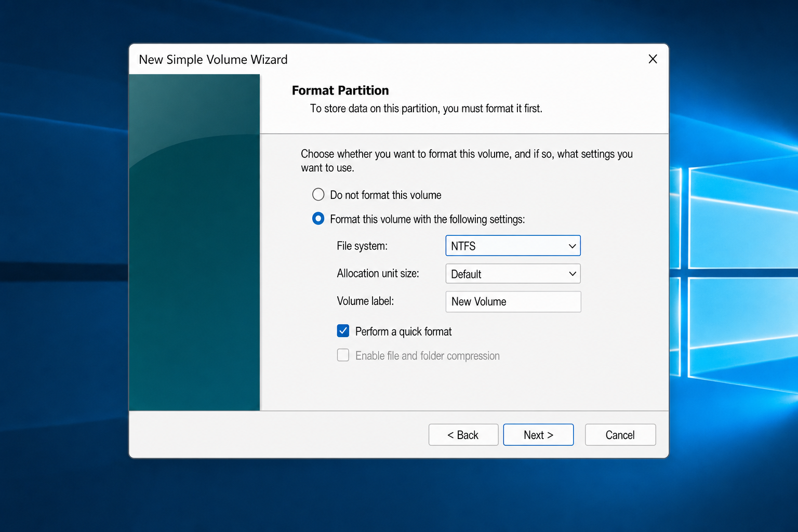Image resolution: width=798 pixels, height=532 pixels.
Task: Close the wizard with the X icon
Action: tap(653, 59)
